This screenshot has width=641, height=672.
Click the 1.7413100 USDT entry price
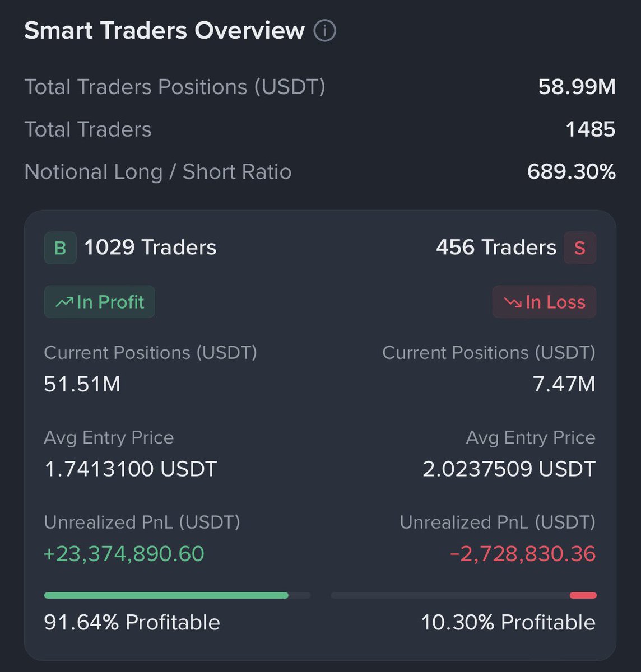131,469
